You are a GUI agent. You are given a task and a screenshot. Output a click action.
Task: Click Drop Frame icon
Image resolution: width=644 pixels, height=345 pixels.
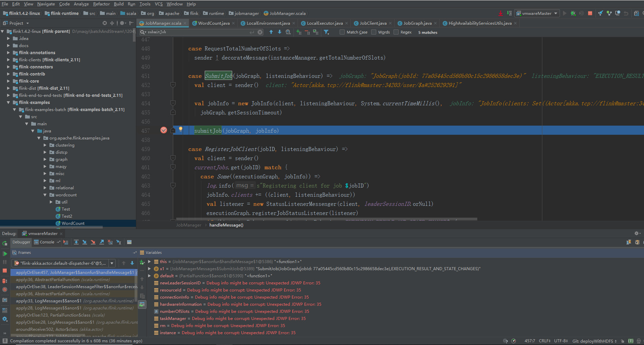pos(110,242)
